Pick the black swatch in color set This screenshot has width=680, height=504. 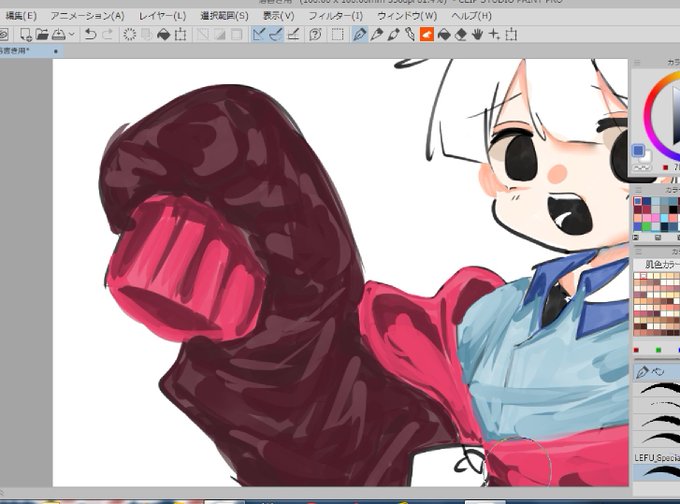[x=673, y=210]
